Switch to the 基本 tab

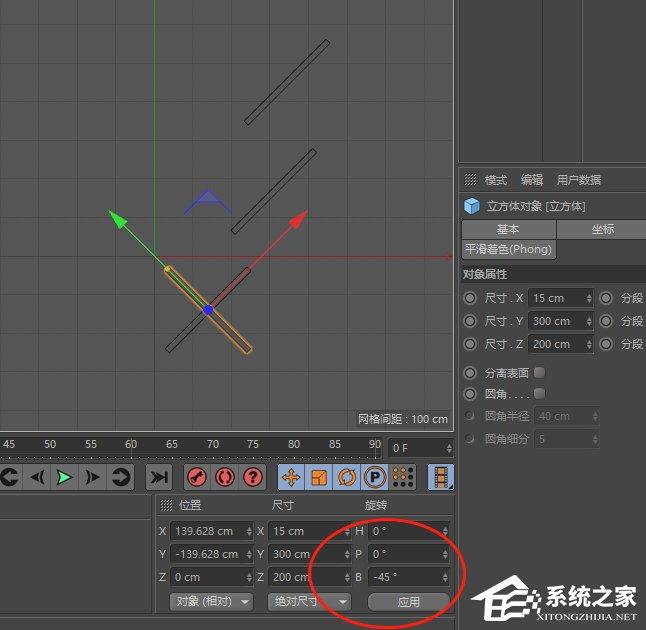[509, 229]
